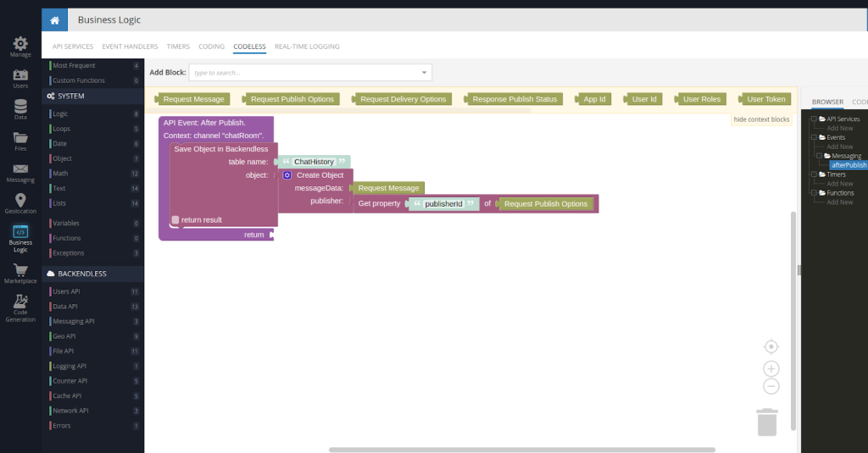Open the Custom Functions block category
The image size is (868, 453).
(93, 80)
